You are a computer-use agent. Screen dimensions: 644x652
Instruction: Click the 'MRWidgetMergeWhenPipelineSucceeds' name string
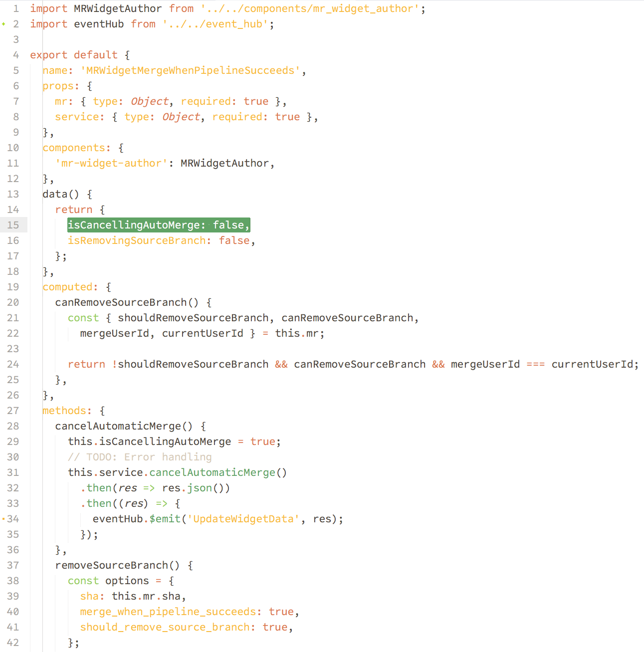coord(190,70)
